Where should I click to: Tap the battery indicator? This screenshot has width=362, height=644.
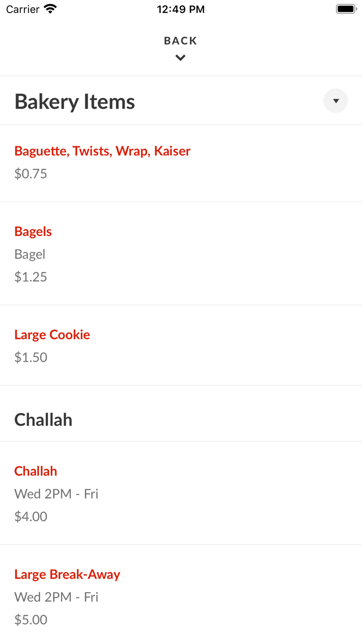(345, 8)
